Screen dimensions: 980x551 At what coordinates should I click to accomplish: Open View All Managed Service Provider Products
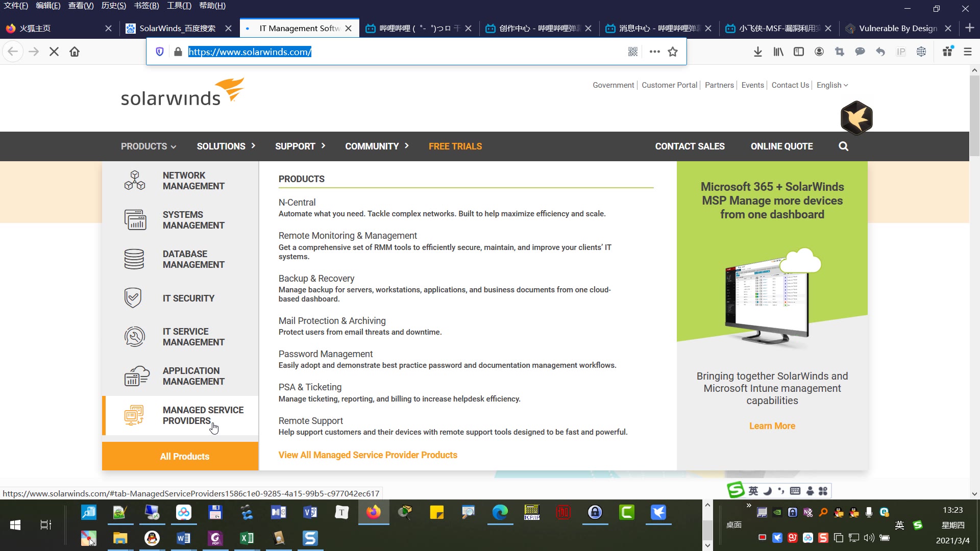point(368,455)
